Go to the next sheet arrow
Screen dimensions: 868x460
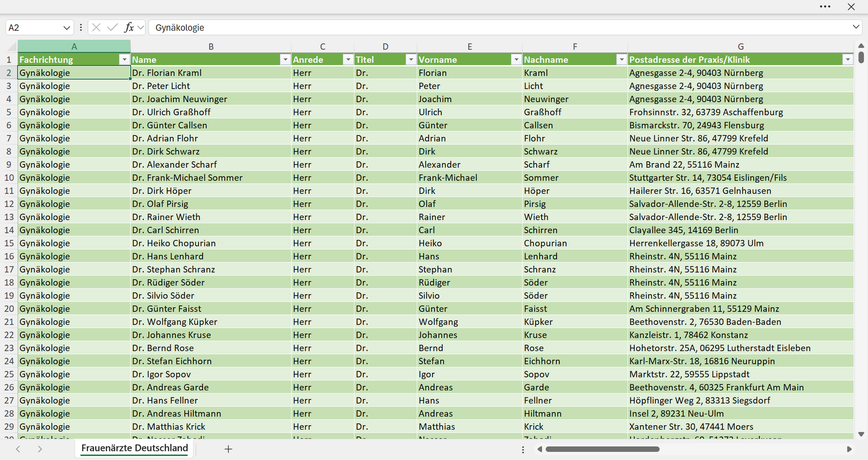tap(40, 449)
